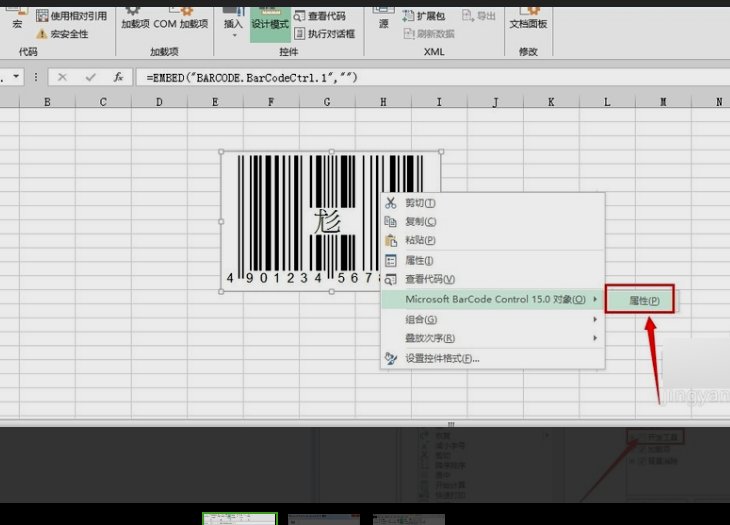Viewport: 730px width, 525px height.
Task: Choose Properties (I) in context menu
Action: [x=493, y=261]
